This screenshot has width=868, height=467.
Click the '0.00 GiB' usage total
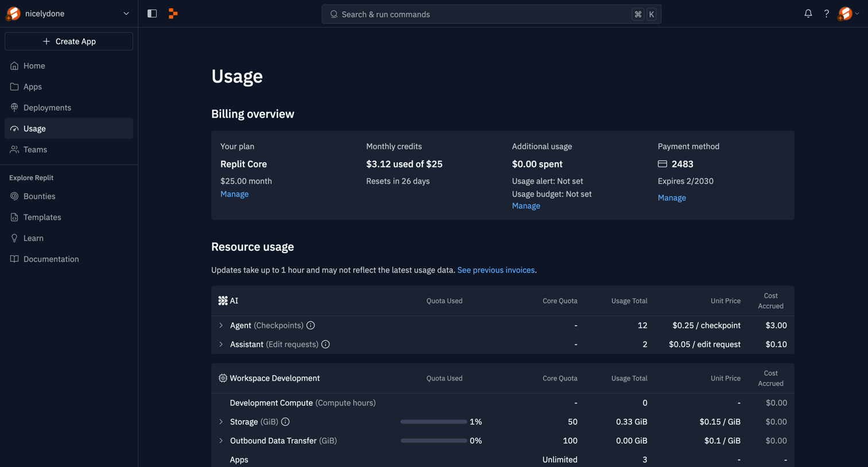point(631,441)
